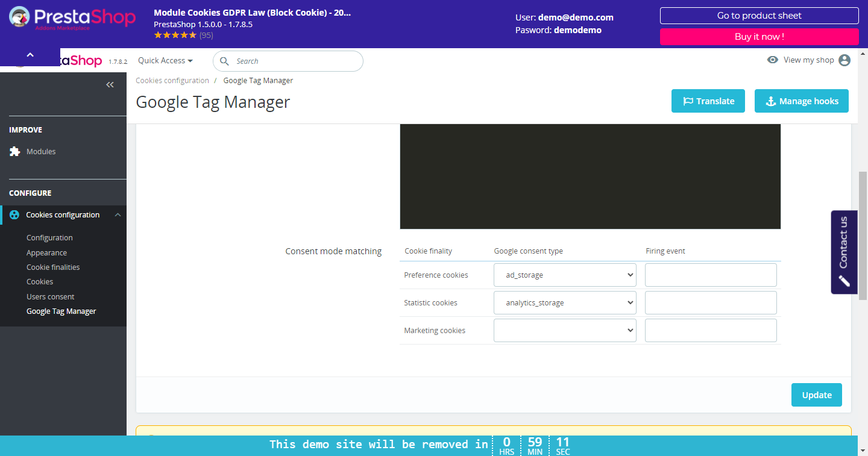Collapse the sidebar menu with the double chevron
The height and width of the screenshot is (456, 868).
pos(110,85)
